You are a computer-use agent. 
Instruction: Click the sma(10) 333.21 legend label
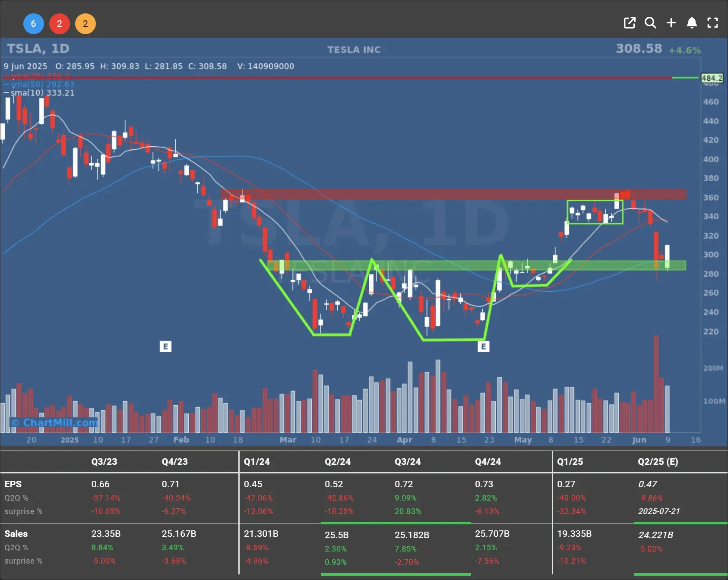tap(42, 93)
